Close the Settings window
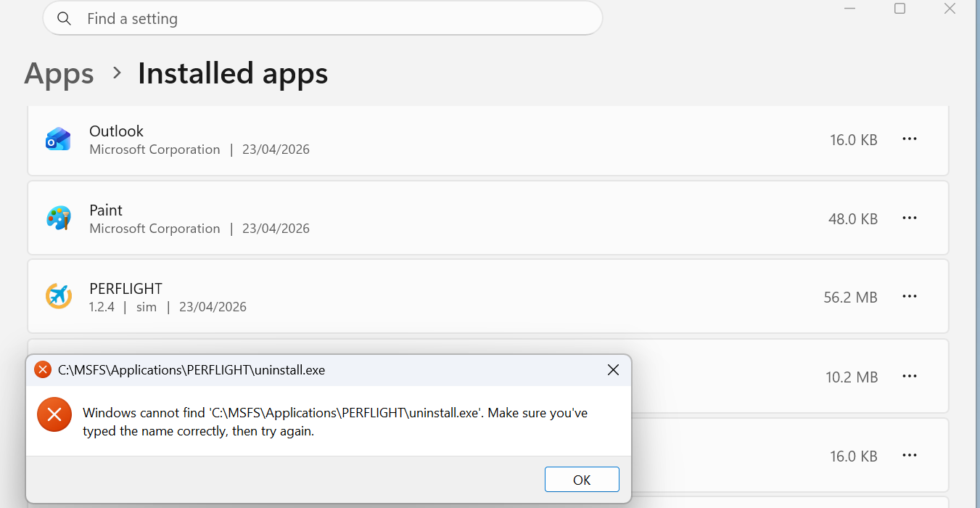This screenshot has height=508, width=980. pyautogui.click(x=950, y=9)
